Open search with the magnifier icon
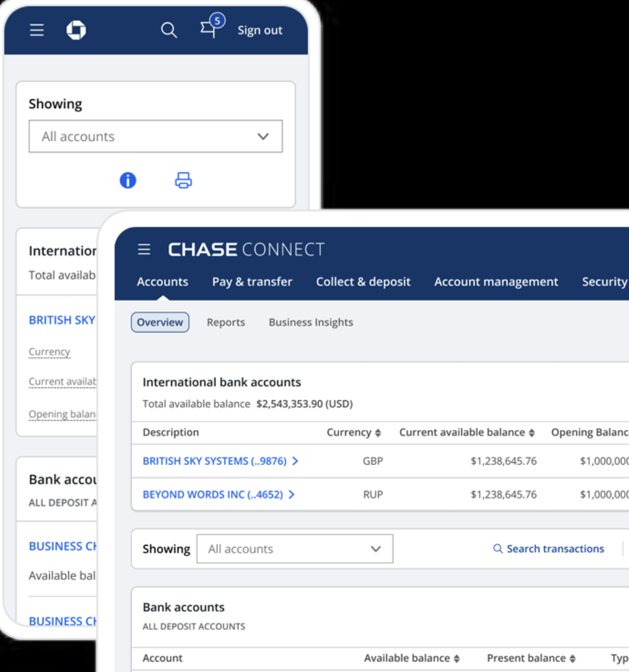 [x=168, y=30]
